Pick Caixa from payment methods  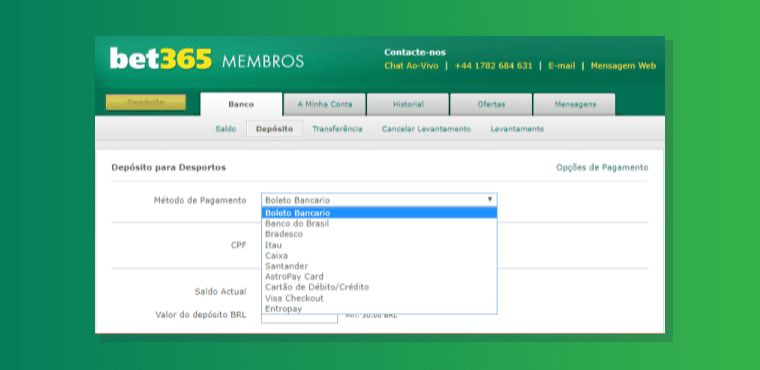(x=379, y=256)
